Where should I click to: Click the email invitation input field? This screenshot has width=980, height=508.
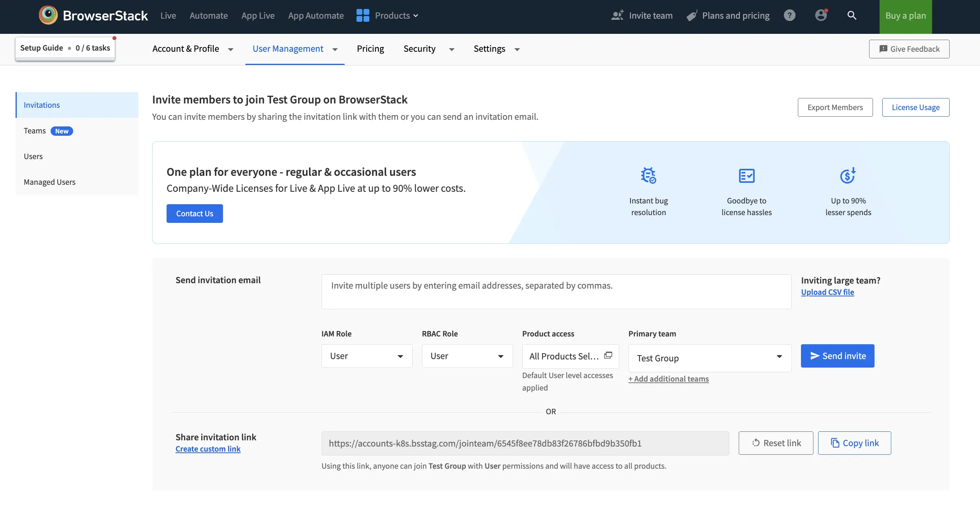556,291
